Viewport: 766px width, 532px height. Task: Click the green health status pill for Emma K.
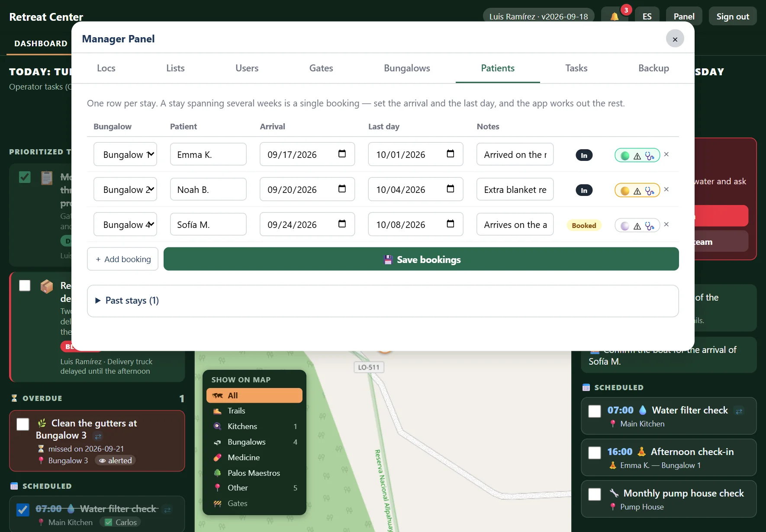[637, 155]
